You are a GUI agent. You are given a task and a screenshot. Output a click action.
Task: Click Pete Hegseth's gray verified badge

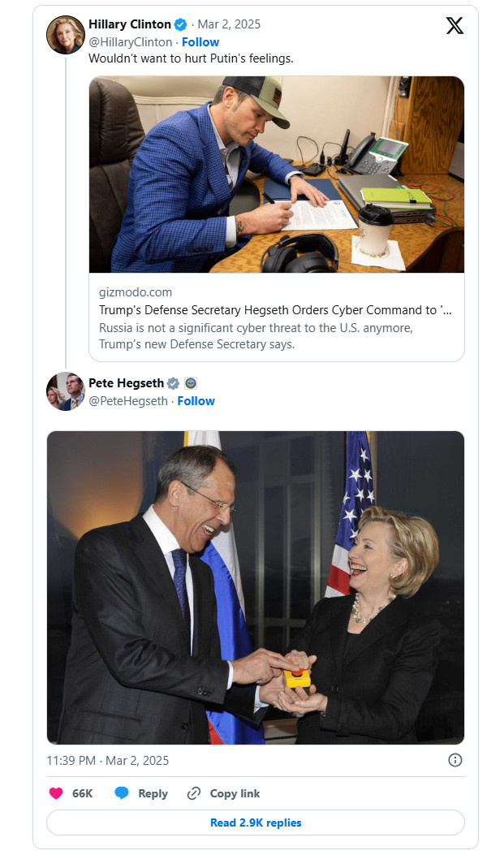click(172, 383)
